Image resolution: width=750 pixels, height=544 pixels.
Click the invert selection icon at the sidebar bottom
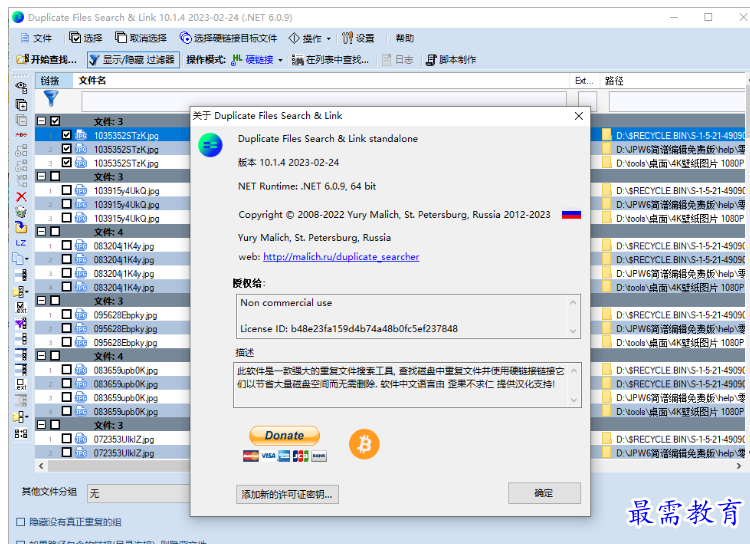21,433
